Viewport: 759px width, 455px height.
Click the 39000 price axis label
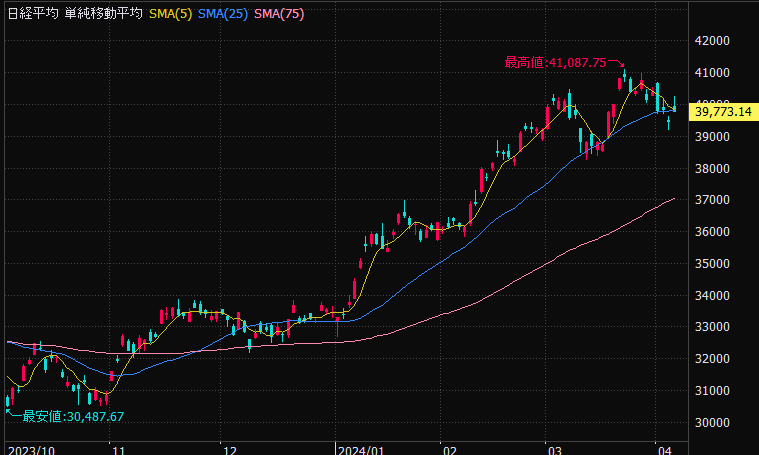click(x=712, y=136)
